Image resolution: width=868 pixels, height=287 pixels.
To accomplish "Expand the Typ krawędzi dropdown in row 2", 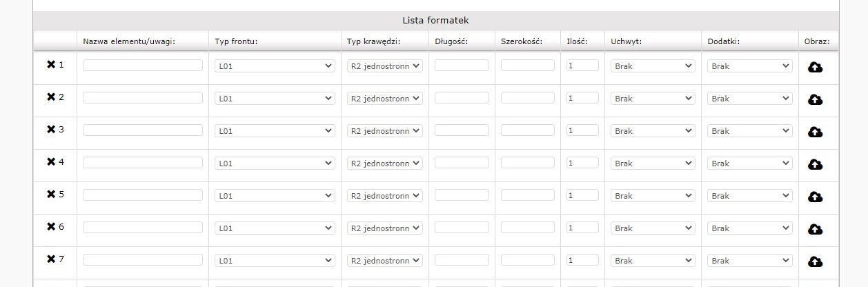I will pyautogui.click(x=384, y=99).
